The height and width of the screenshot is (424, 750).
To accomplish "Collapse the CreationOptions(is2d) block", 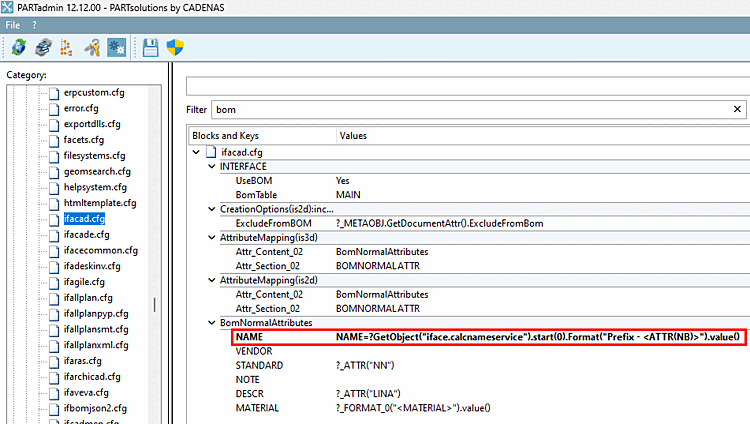I will click(211, 209).
